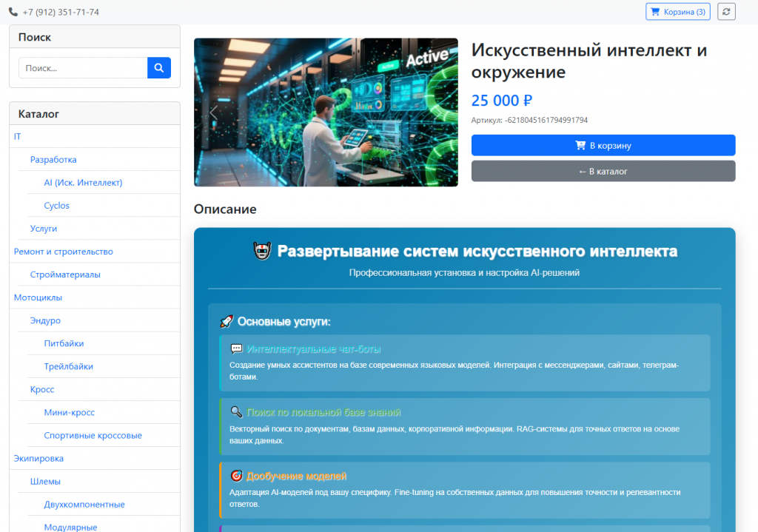The image size is (758, 532).
Task: Click the magnifier search button
Action: point(159,68)
